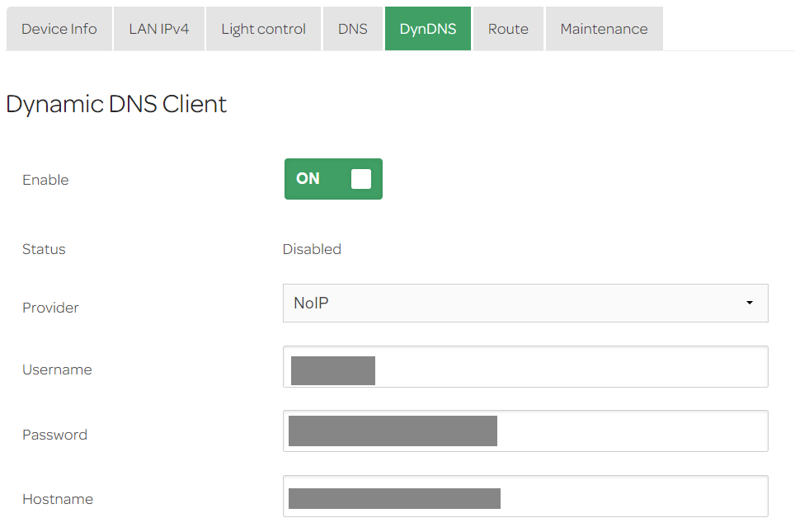Select the DNS tab
Screen dimensions: 795x532
[x=352, y=29]
